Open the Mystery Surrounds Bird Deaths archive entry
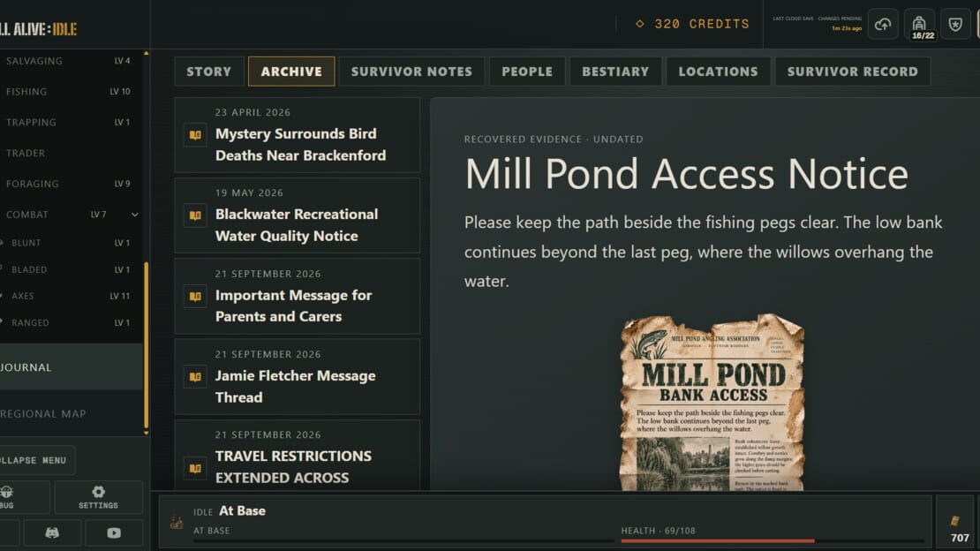This screenshot has height=551, width=980. (298, 135)
